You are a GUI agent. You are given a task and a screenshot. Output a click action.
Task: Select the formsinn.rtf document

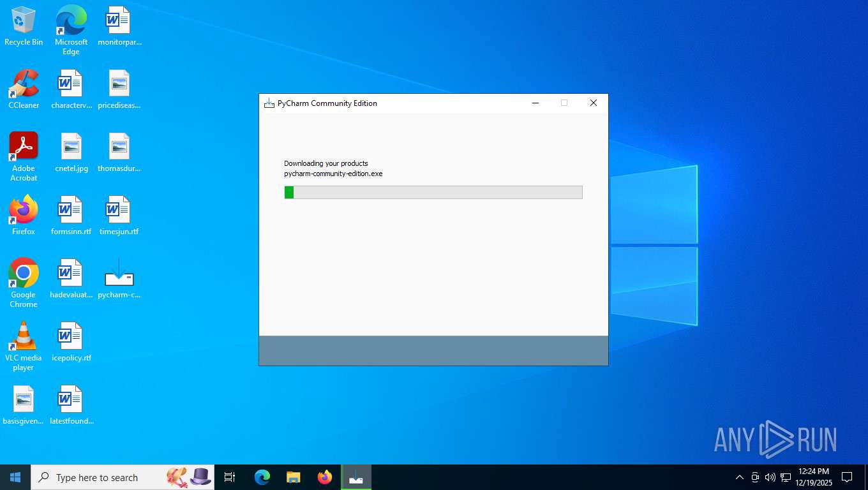pyautogui.click(x=71, y=216)
